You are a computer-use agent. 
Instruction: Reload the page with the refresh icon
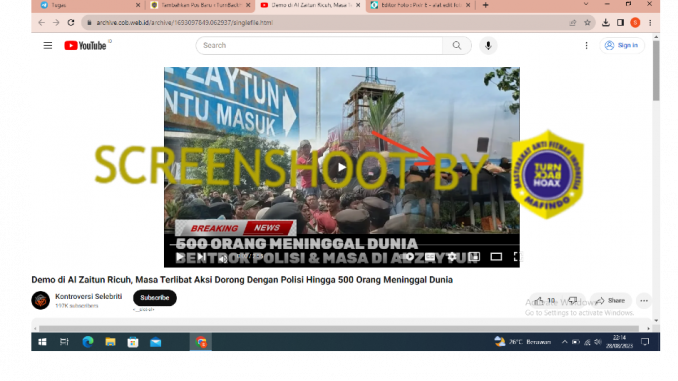coord(71,22)
